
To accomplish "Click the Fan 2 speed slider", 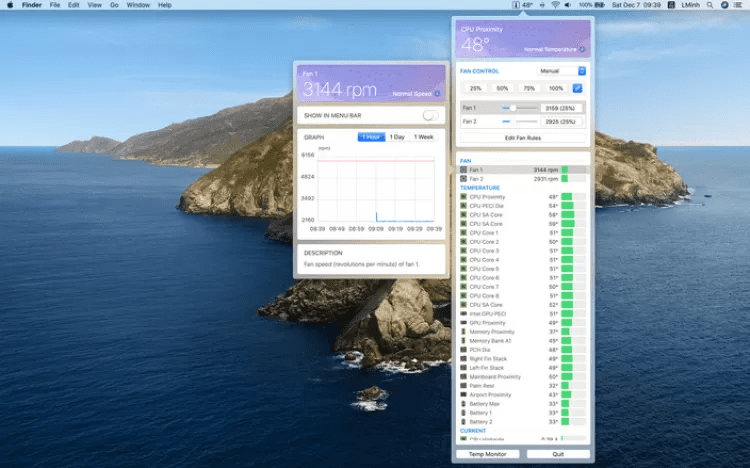I will pyautogui.click(x=519, y=122).
